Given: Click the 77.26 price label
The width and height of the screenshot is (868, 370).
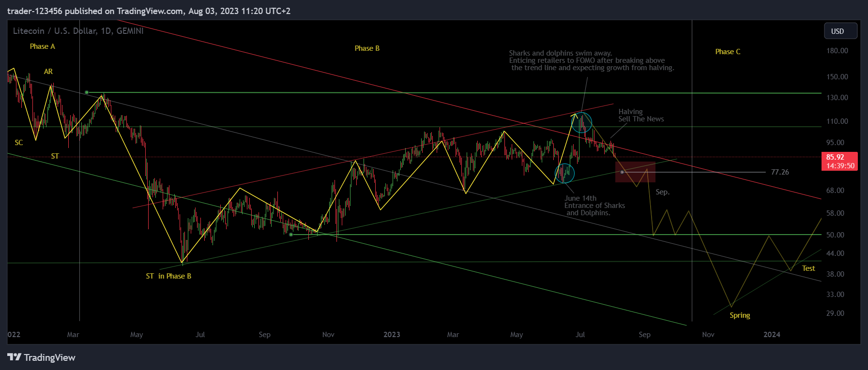Looking at the screenshot, I should (x=780, y=172).
